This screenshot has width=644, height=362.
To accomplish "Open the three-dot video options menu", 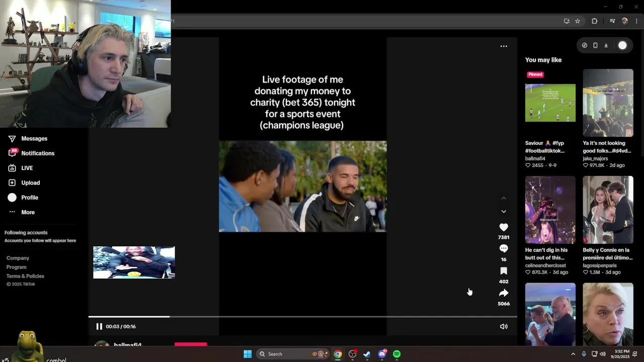I will [504, 46].
